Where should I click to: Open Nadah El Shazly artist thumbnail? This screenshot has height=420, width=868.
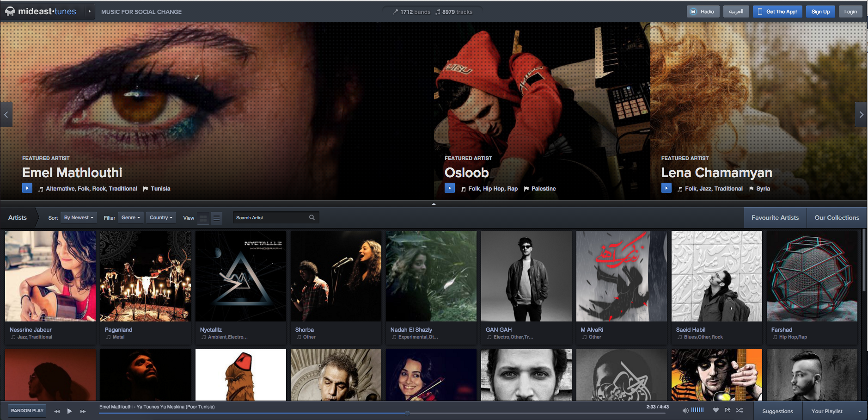pos(431,276)
